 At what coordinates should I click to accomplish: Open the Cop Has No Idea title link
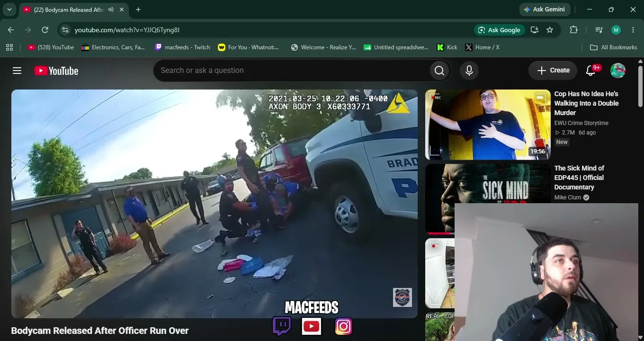click(x=587, y=103)
